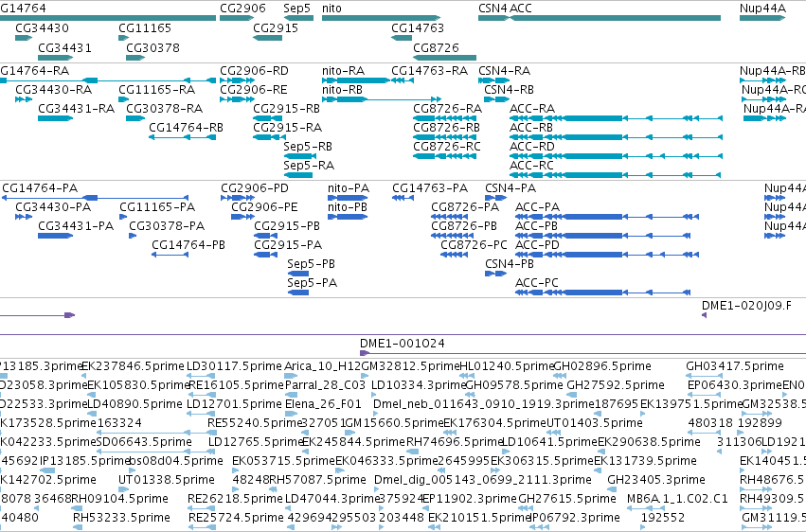Click transcript label Sep5-RB
This screenshot has height=532, width=806.
coord(308,147)
